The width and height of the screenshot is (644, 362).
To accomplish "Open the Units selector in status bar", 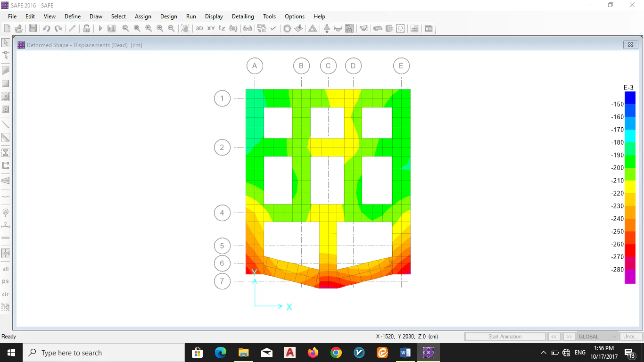I will pos(631,337).
